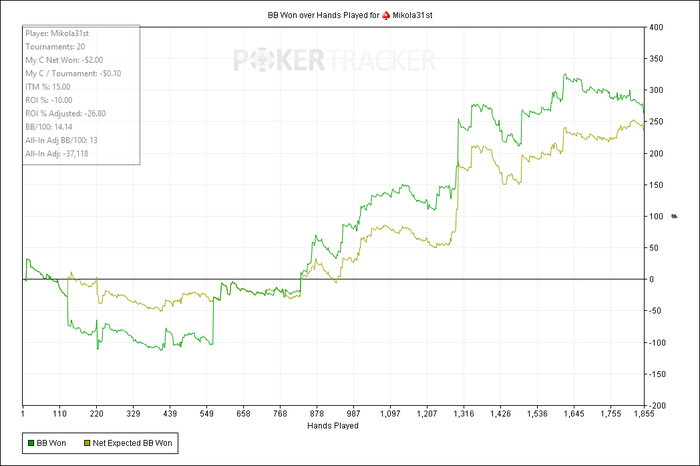
Task: Click the 987 tick on the x-axis
Action: [x=353, y=414]
